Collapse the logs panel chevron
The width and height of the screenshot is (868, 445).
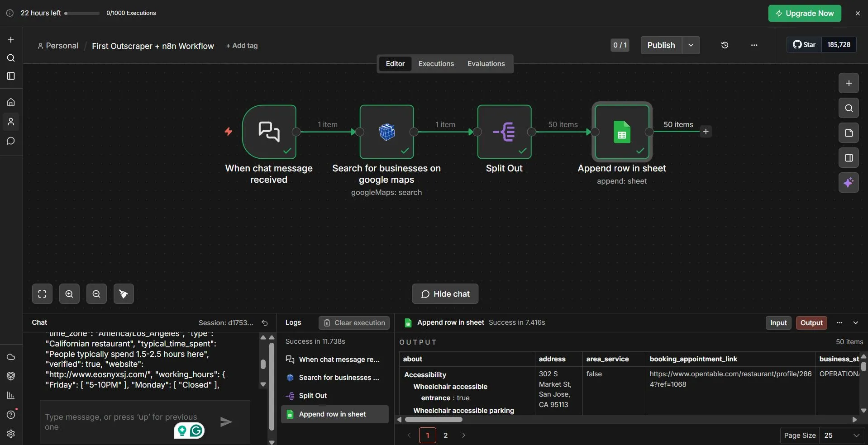[855, 323]
